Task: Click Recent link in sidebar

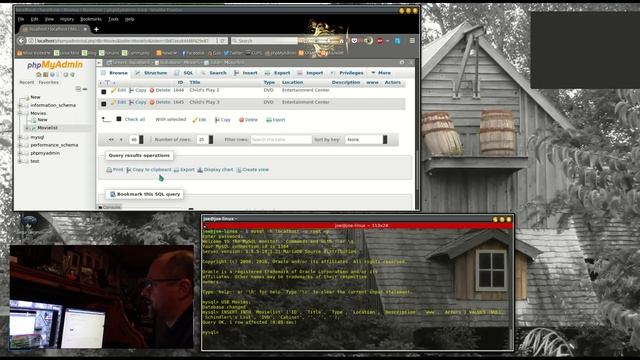Action: pyautogui.click(x=27, y=82)
